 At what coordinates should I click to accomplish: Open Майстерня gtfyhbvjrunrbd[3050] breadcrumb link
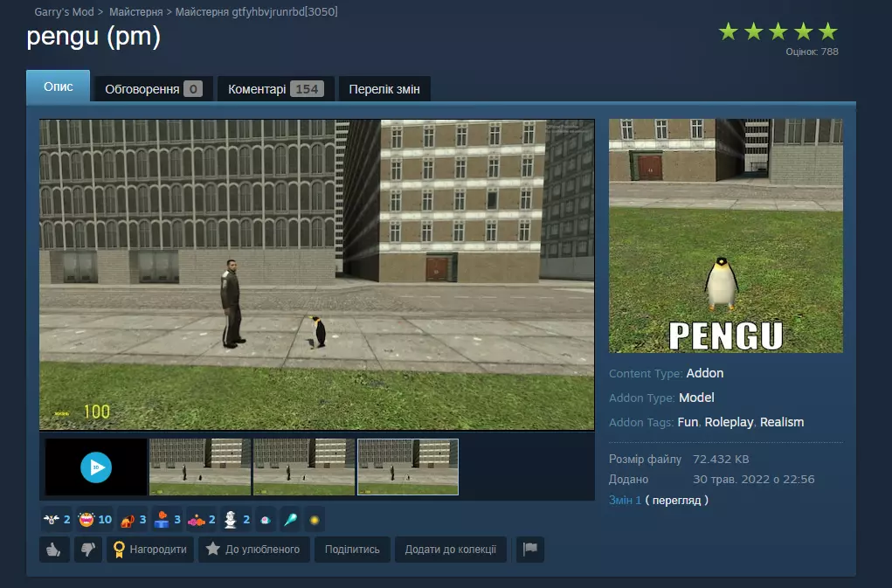coord(256,12)
